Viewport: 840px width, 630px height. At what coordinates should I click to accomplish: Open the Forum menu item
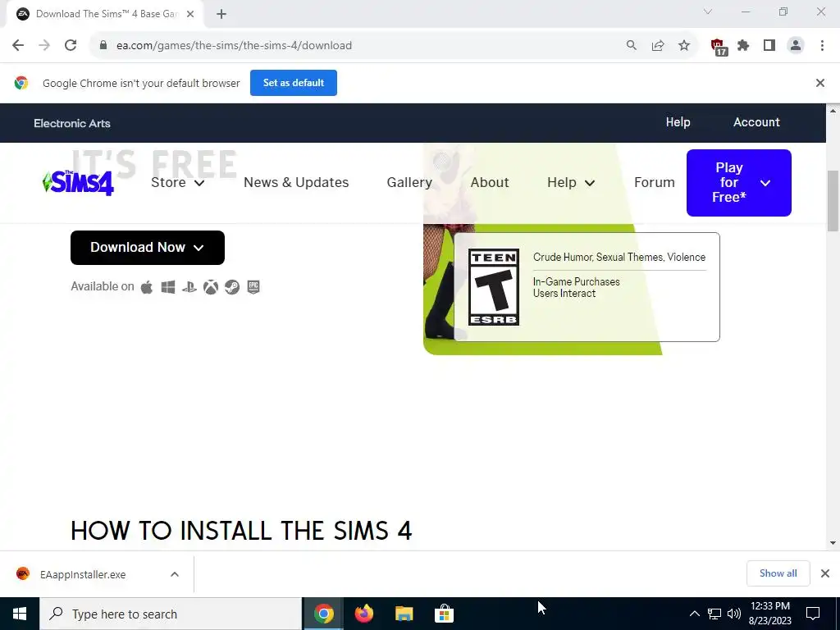[654, 183]
